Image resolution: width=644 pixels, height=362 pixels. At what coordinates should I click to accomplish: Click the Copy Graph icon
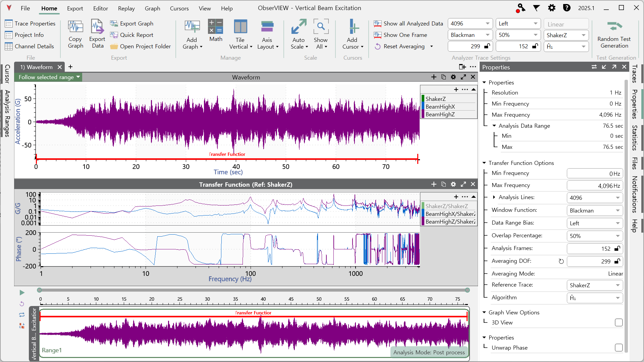tap(75, 27)
